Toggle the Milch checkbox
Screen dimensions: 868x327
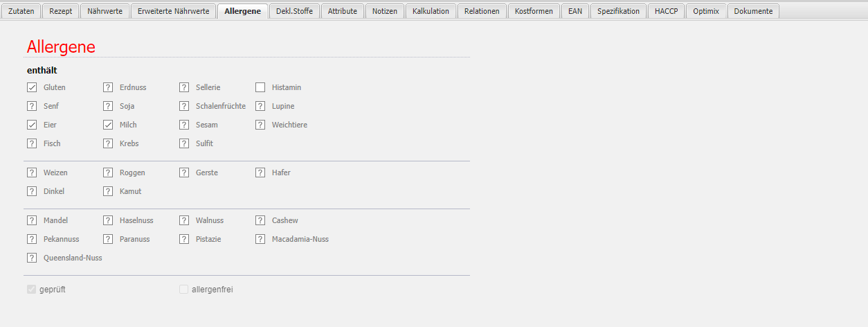[x=108, y=125]
